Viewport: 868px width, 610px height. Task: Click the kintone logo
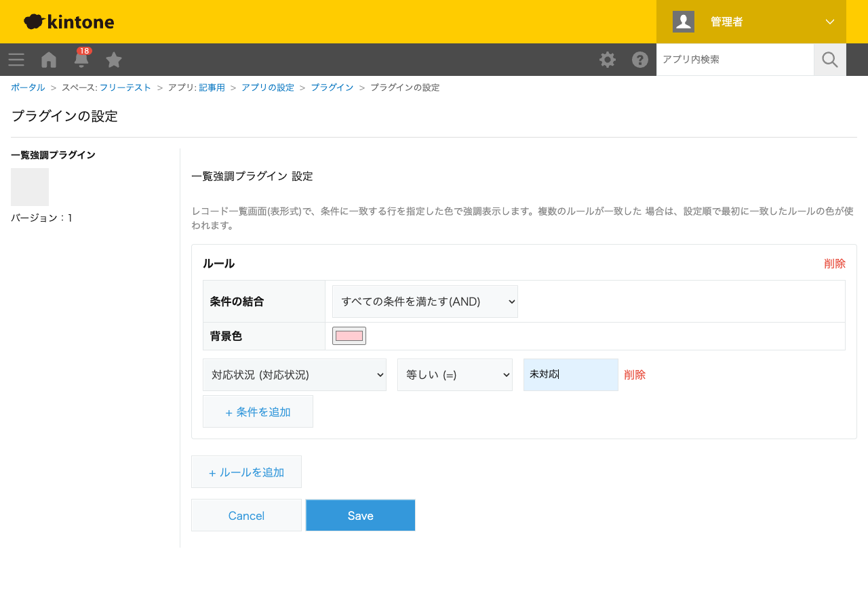coord(69,22)
